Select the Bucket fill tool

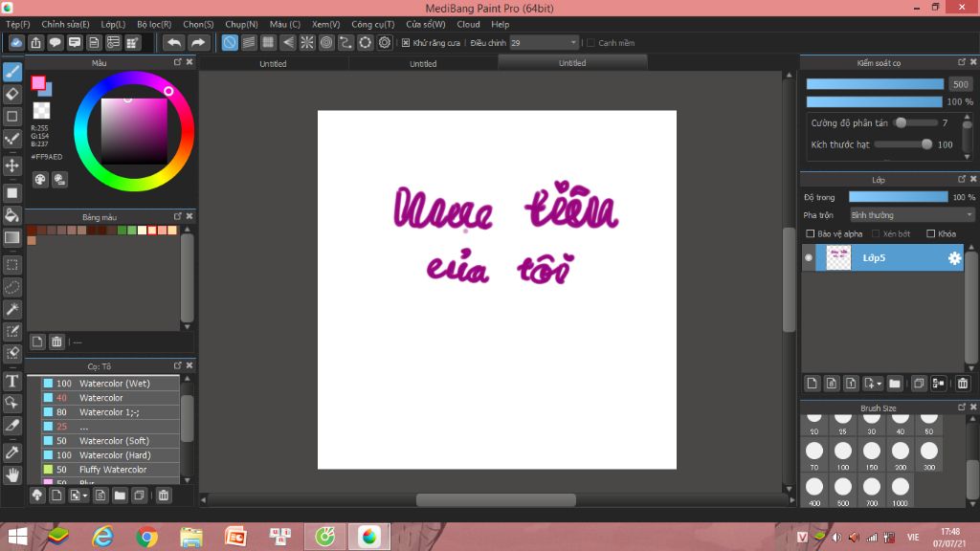11,215
